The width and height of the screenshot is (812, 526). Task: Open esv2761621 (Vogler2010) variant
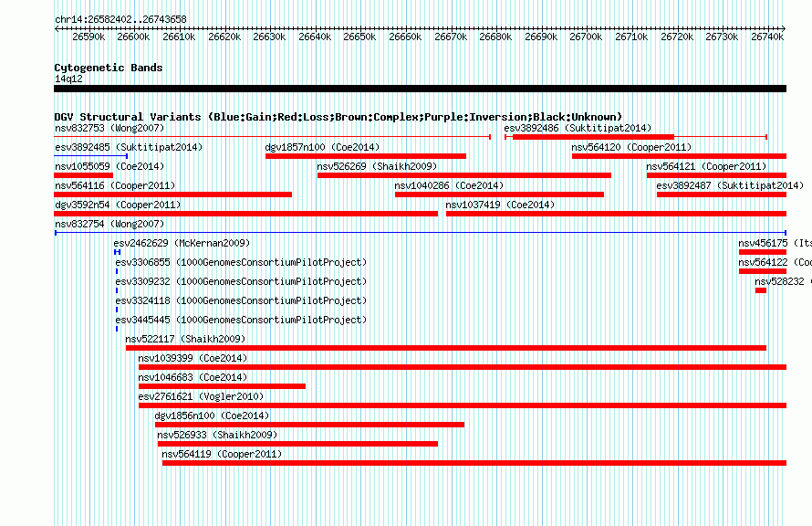[x=201, y=396]
